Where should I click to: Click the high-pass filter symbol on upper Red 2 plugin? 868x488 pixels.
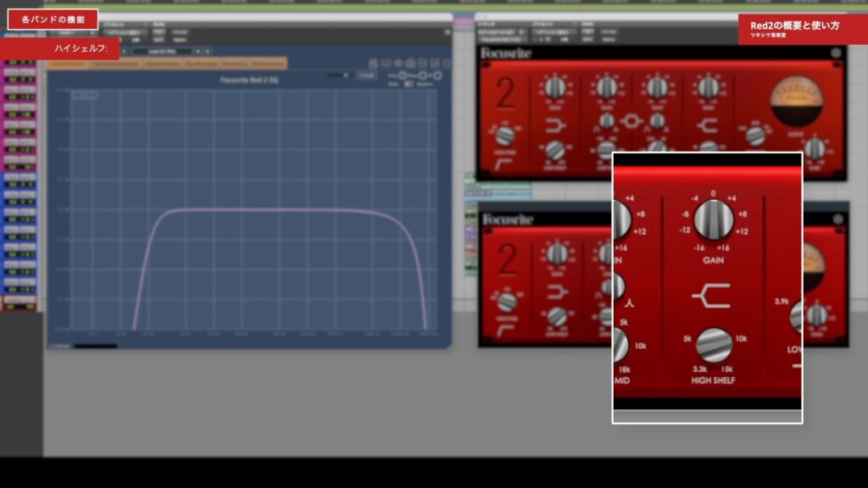(x=504, y=164)
